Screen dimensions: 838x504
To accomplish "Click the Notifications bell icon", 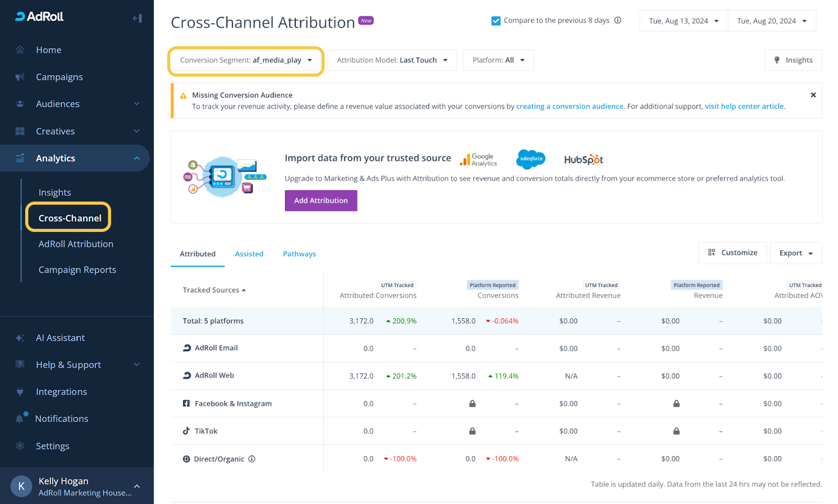I will click(x=20, y=419).
